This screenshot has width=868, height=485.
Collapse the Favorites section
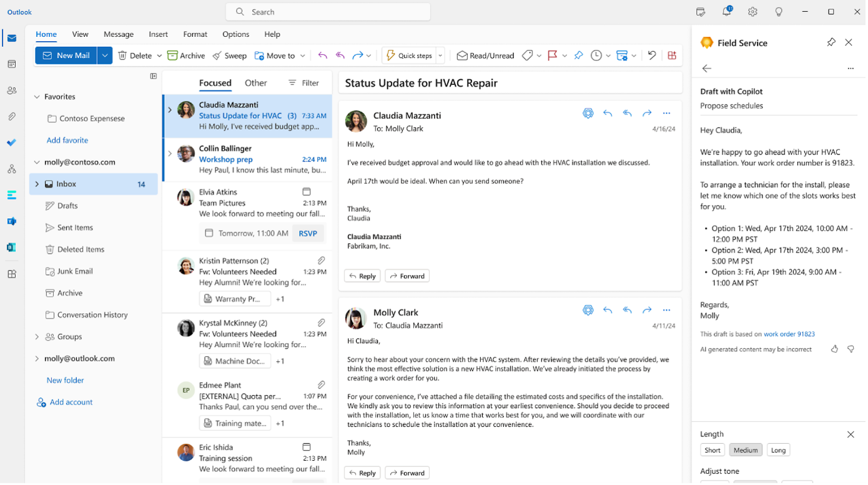click(x=37, y=97)
